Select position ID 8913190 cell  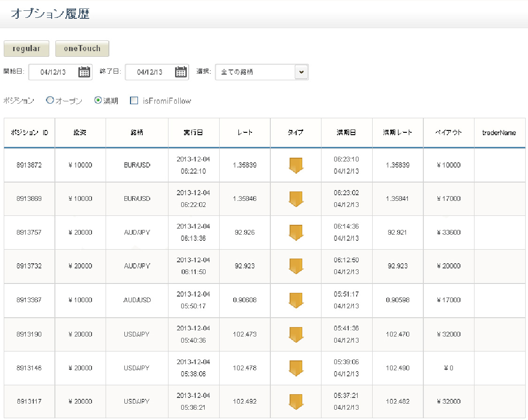coord(29,334)
